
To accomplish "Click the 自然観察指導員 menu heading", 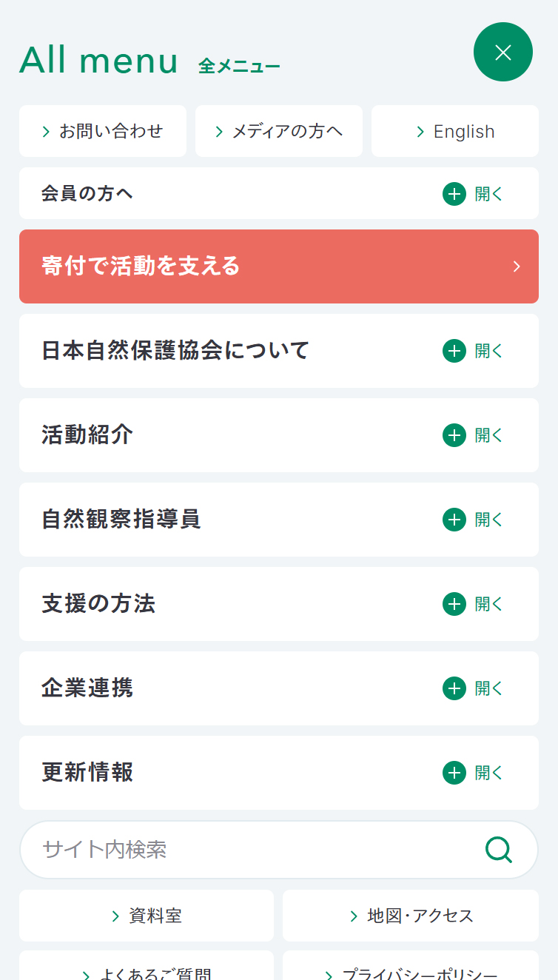I will pyautogui.click(x=121, y=520).
